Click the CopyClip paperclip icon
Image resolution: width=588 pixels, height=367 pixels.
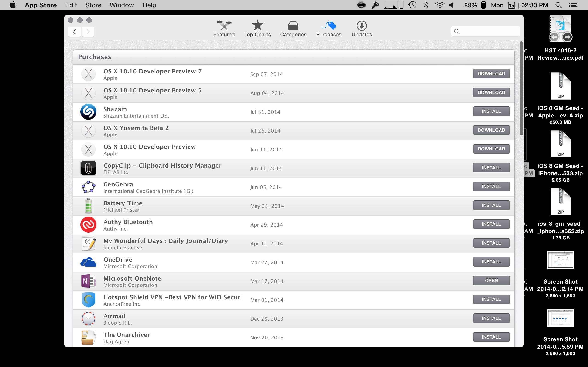(x=88, y=168)
